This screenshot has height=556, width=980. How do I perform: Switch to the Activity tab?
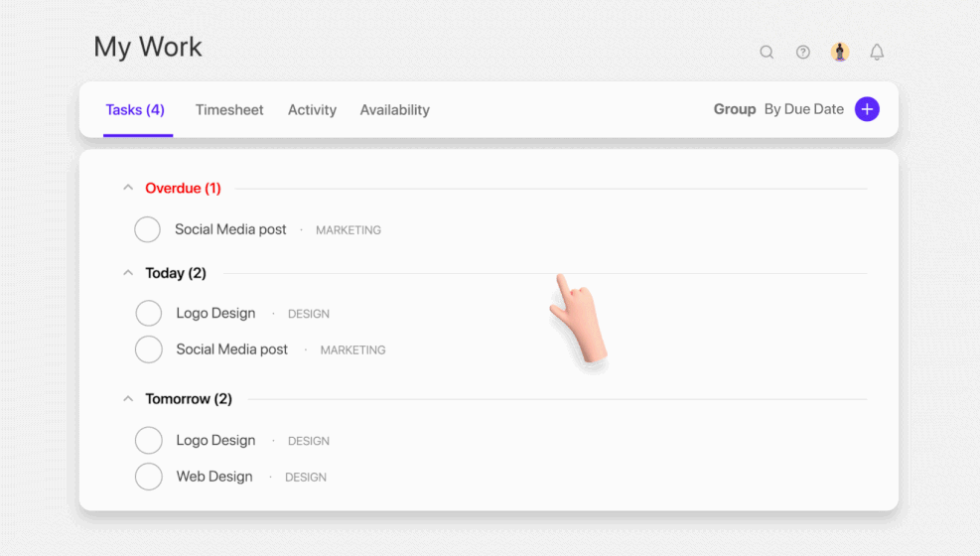coord(312,110)
